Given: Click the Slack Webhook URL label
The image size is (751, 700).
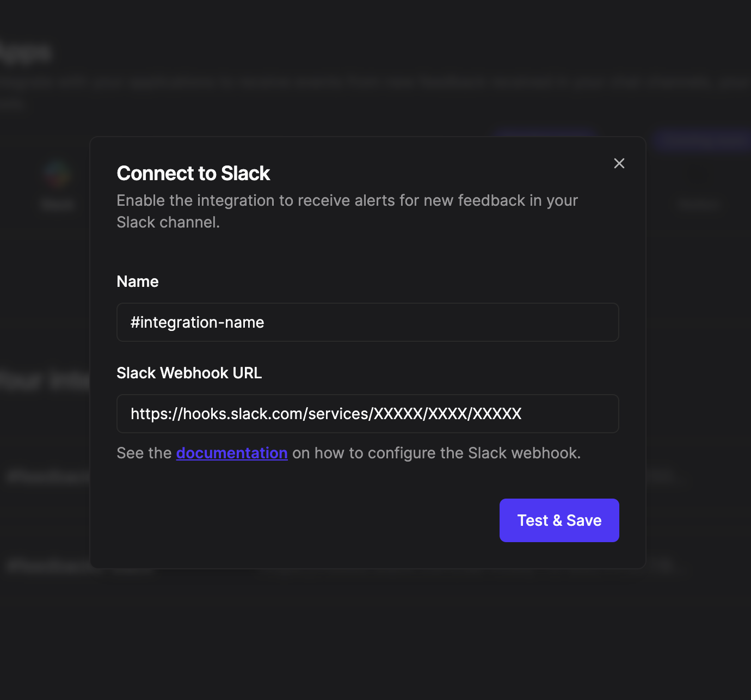Looking at the screenshot, I should 189,373.
